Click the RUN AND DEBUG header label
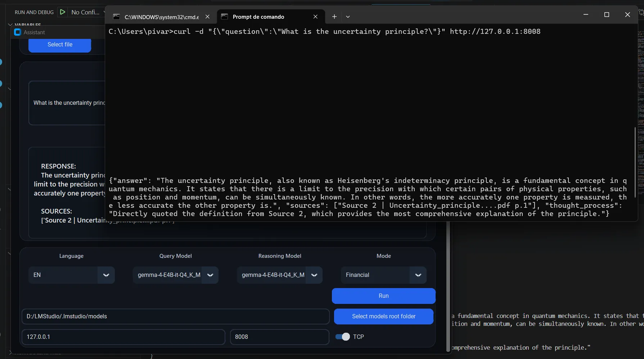Screen dimensions: 644x359 [34, 12]
